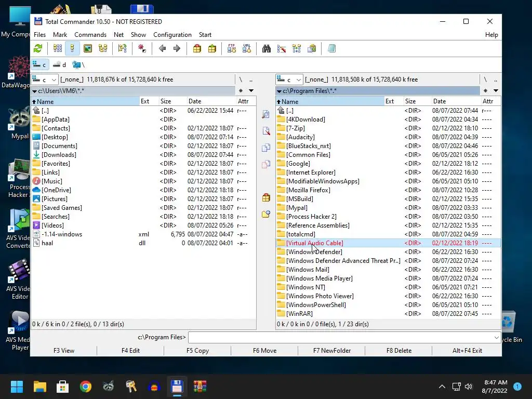This screenshot has height=399, width=532.
Task: Select the [OneDrive] folder row
Action: tap(143, 190)
